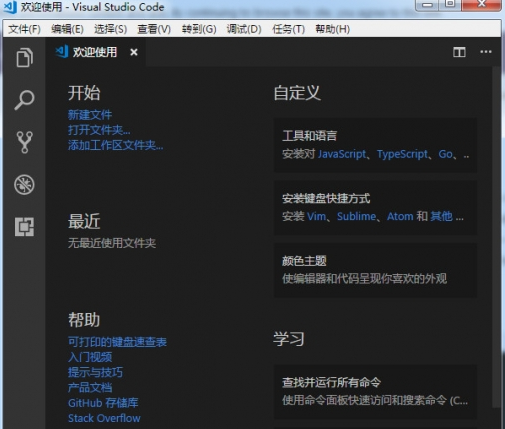Open the 调试(D) menu
The width and height of the screenshot is (505, 429).
tap(244, 29)
